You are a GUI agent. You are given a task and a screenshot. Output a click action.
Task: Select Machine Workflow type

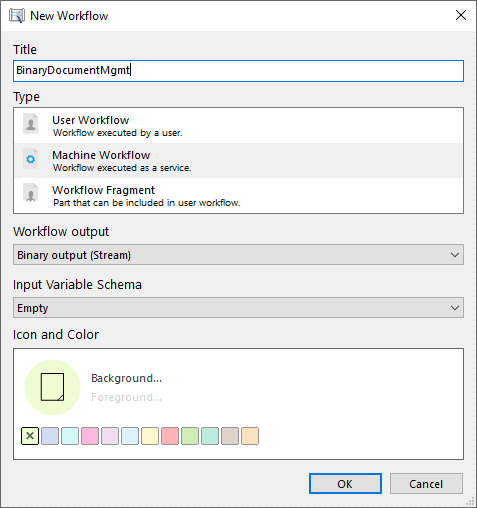pos(238,161)
